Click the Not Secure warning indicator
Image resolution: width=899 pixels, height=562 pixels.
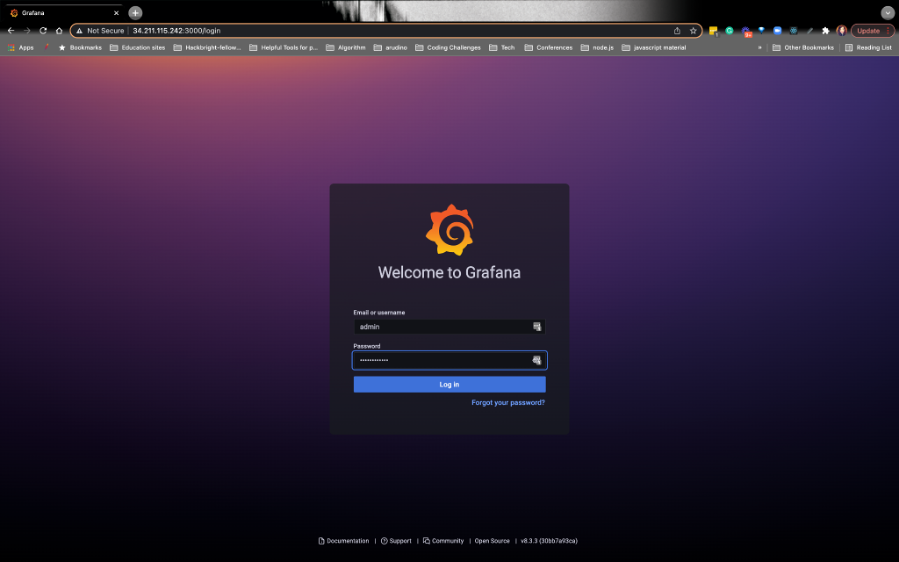click(x=100, y=30)
